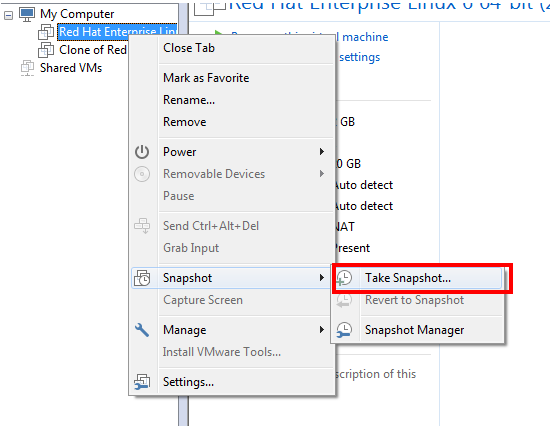Image resolution: width=550 pixels, height=426 pixels.
Task: Choose Install VMware Tools...
Action: (232, 352)
